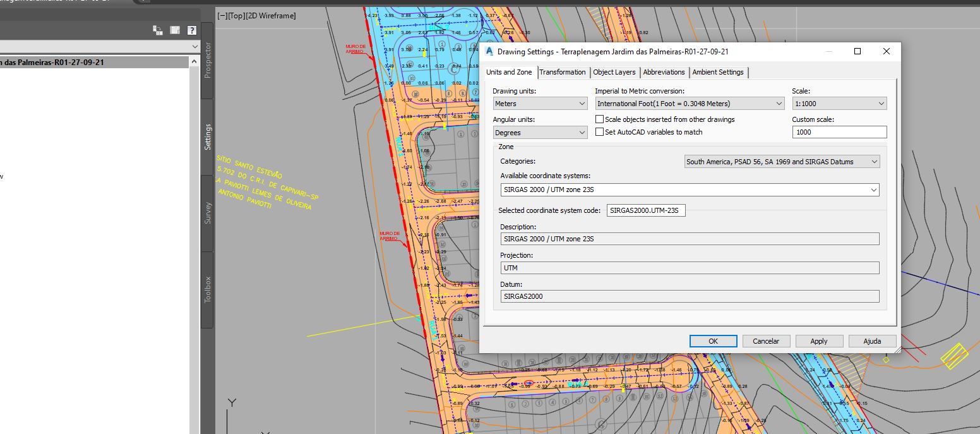Click the up arrow in Toolspace tree scrollbar
Screen dimensions: 980x434
click(x=193, y=61)
